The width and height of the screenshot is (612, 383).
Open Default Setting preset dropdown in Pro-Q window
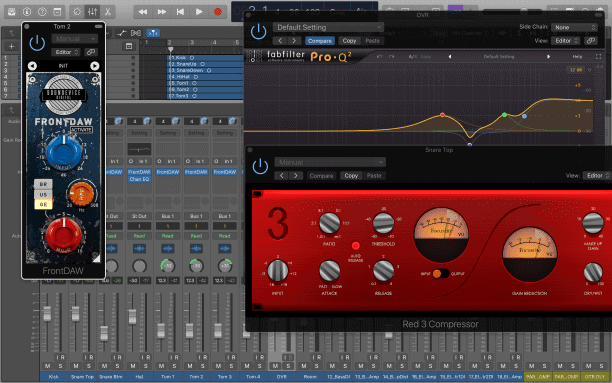coord(328,27)
